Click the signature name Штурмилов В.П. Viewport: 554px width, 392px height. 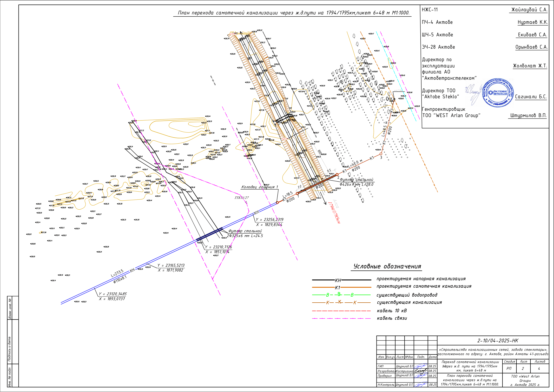(x=528, y=115)
